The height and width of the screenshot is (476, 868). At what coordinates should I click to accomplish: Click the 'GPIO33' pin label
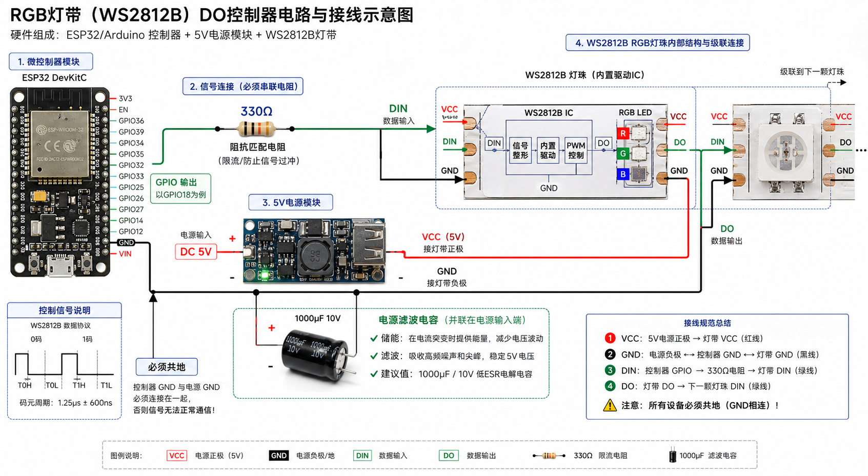131,176
